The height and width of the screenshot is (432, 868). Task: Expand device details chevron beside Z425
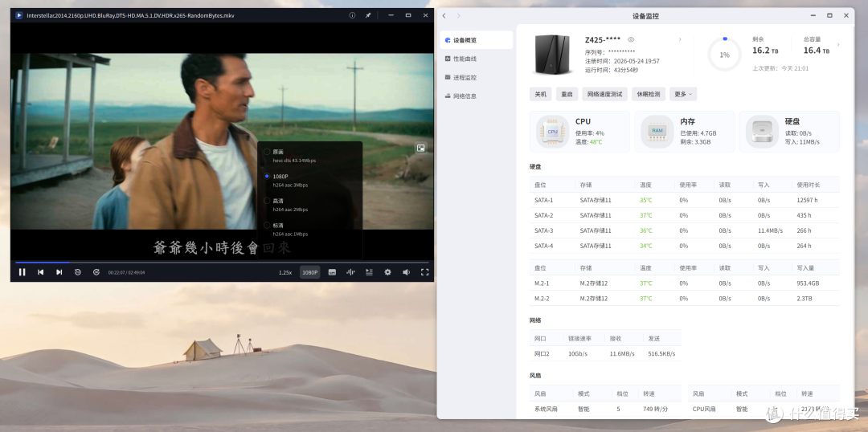click(x=680, y=40)
